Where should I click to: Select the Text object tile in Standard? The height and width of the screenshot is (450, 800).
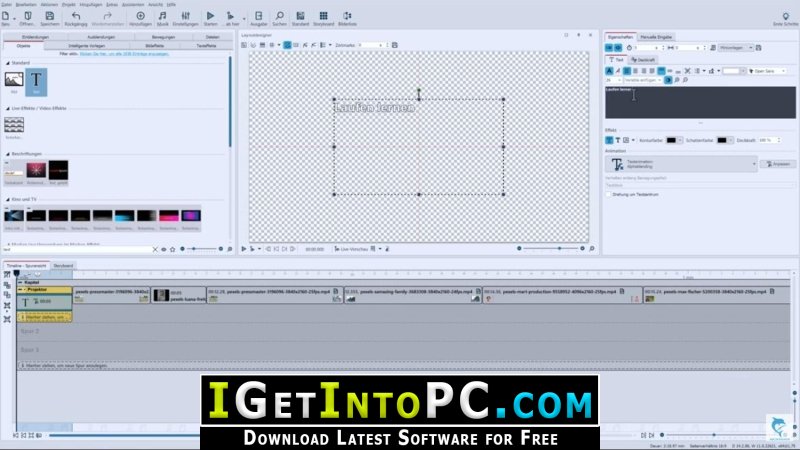36,82
